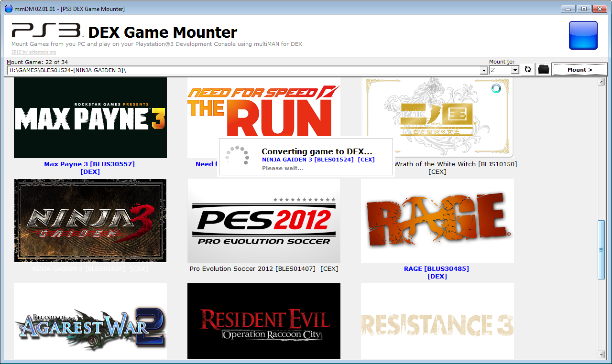Click the refresh game list icon
The width and height of the screenshot is (612, 364).
click(528, 70)
